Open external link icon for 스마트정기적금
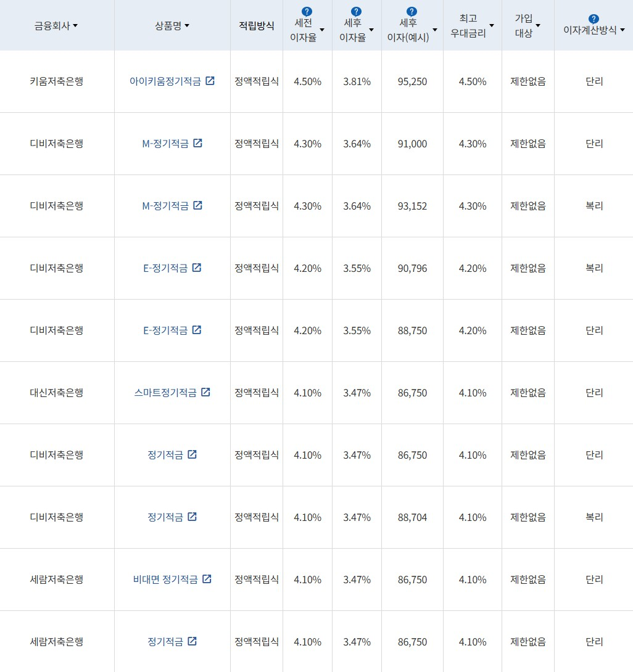 [x=205, y=392]
